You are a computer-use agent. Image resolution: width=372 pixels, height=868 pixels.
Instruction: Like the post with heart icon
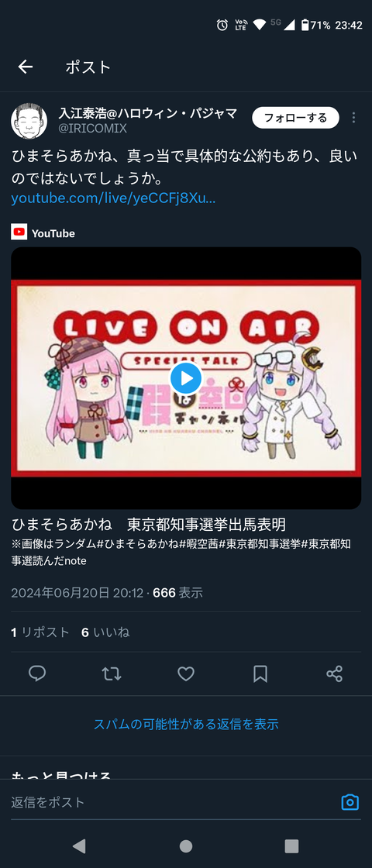(x=186, y=673)
